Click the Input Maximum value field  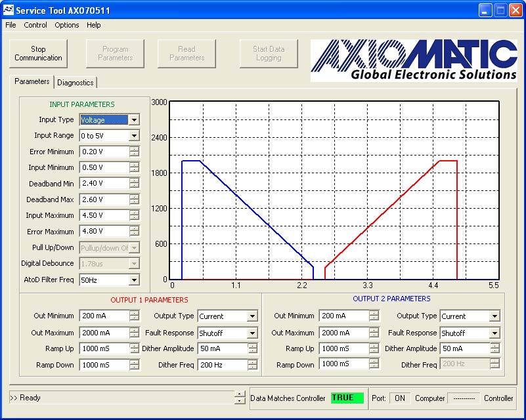[103, 215]
